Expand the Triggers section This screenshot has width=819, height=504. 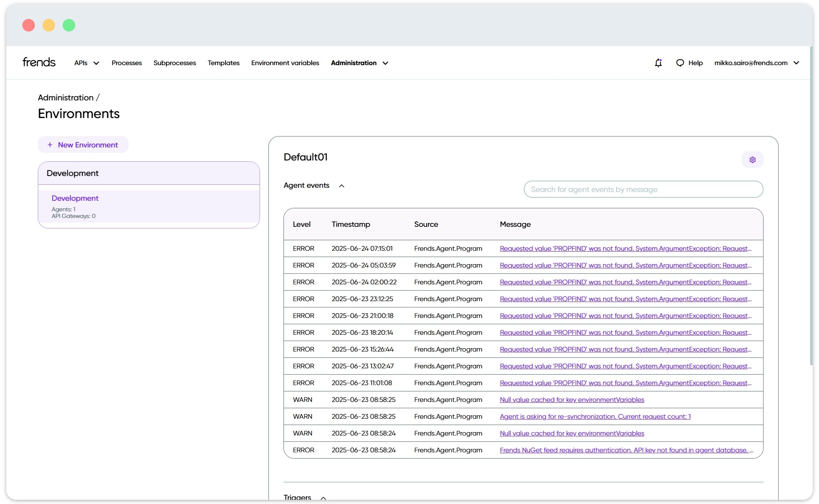323,498
